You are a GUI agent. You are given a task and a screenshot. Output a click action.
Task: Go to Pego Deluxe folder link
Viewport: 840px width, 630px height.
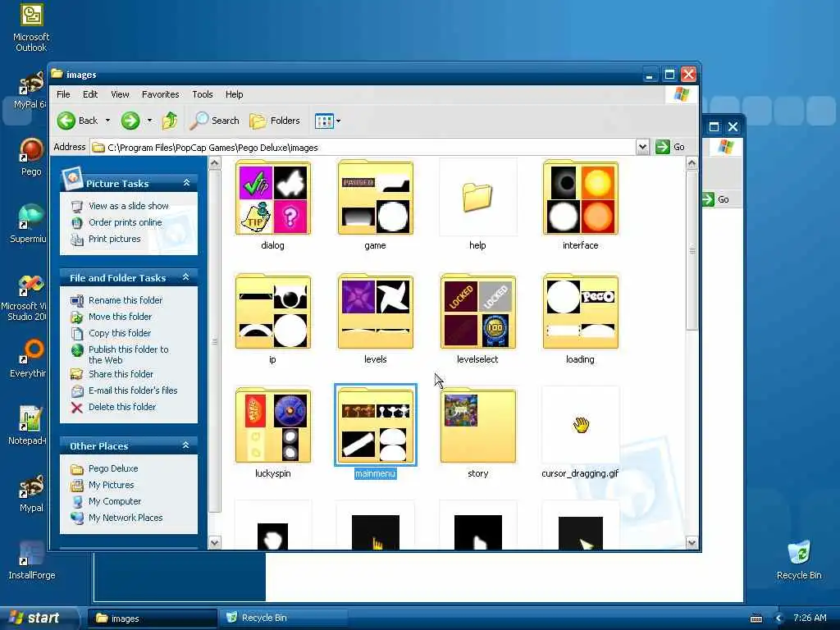[113, 468]
